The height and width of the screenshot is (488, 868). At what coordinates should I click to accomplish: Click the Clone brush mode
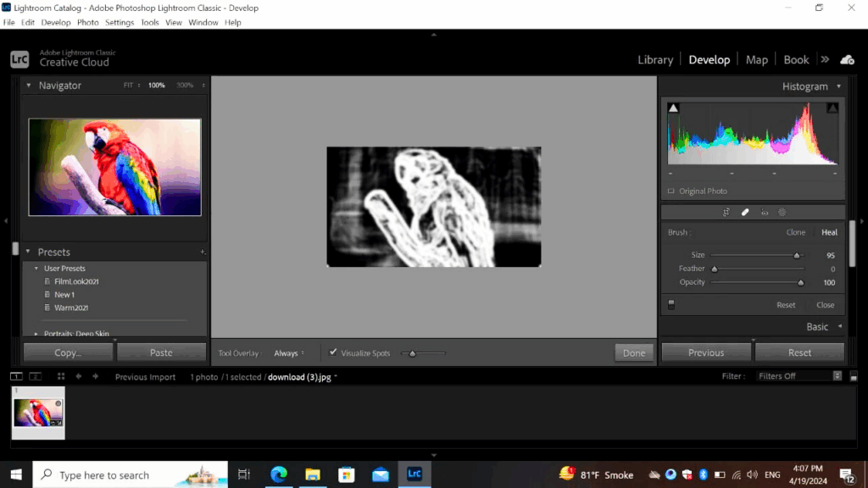(795, 232)
